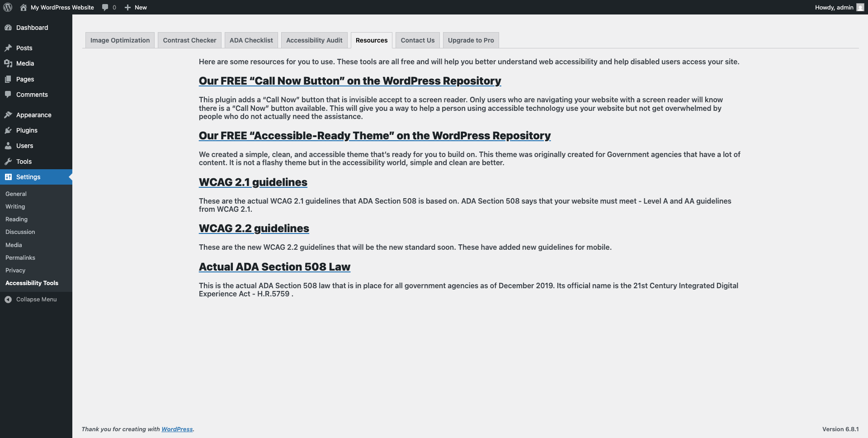Image resolution: width=868 pixels, height=438 pixels.
Task: Click the Appearance paintbrush icon in sidebar
Action: pyautogui.click(x=8, y=115)
